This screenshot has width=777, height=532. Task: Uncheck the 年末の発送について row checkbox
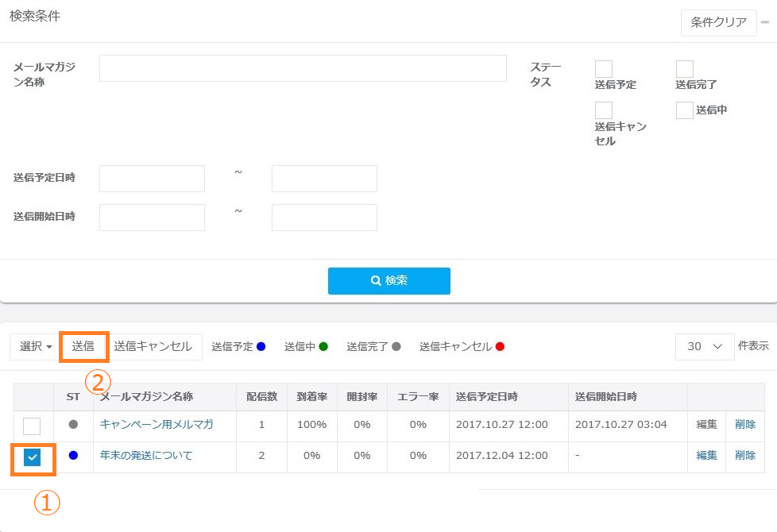(x=33, y=457)
